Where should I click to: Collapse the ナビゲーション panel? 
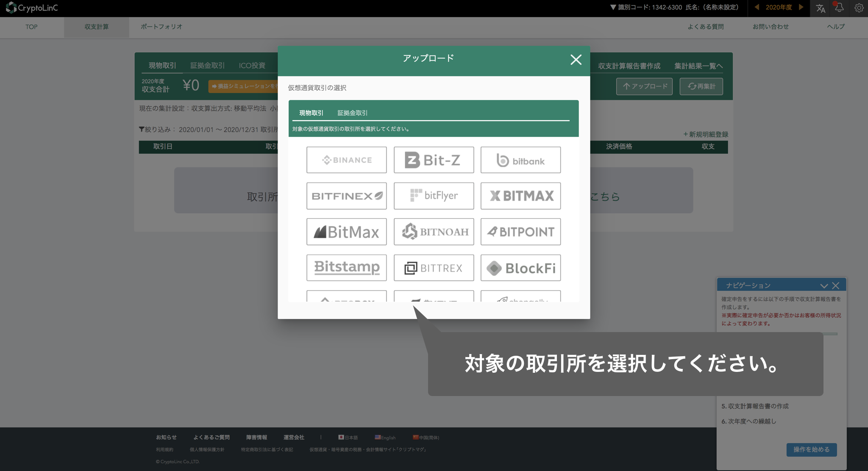(x=824, y=286)
